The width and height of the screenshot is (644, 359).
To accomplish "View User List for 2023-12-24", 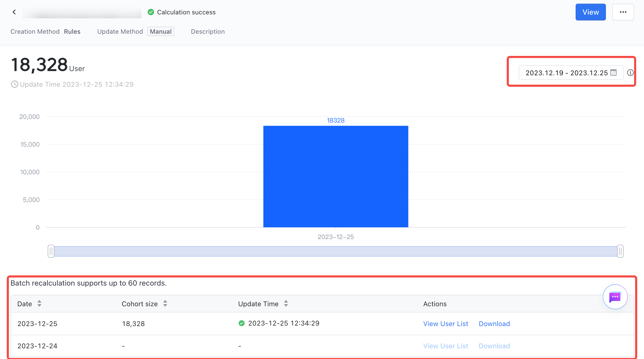I will [x=446, y=346].
